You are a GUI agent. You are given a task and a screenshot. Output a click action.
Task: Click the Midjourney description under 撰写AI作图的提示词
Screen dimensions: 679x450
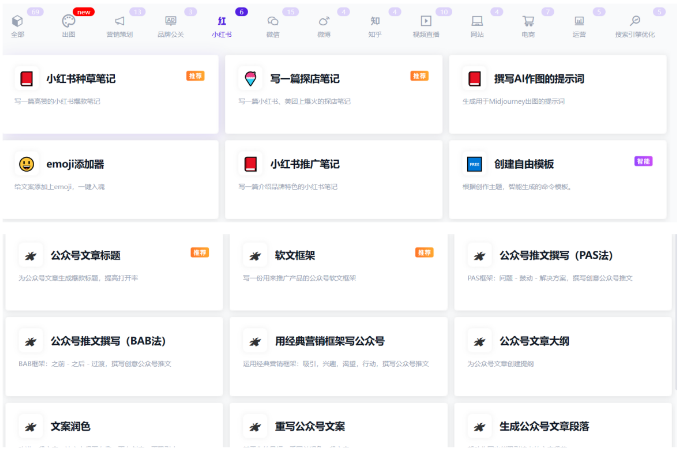[514, 101]
